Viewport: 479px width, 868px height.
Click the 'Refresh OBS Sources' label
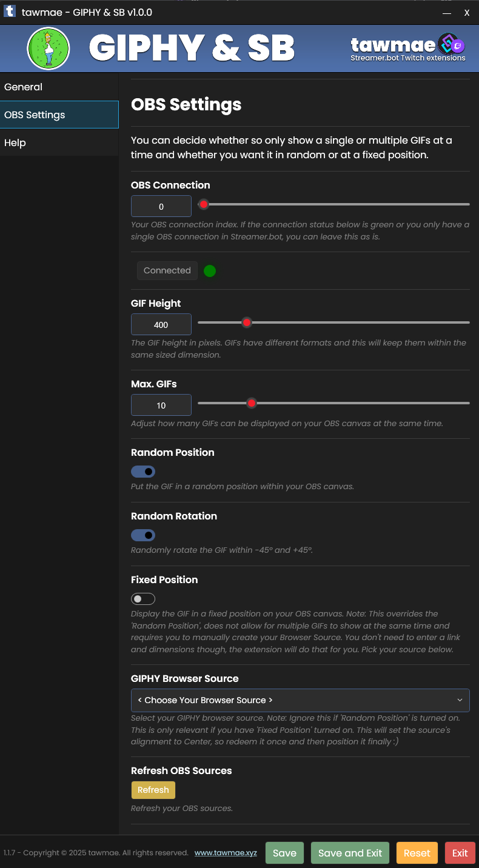pyautogui.click(x=181, y=770)
